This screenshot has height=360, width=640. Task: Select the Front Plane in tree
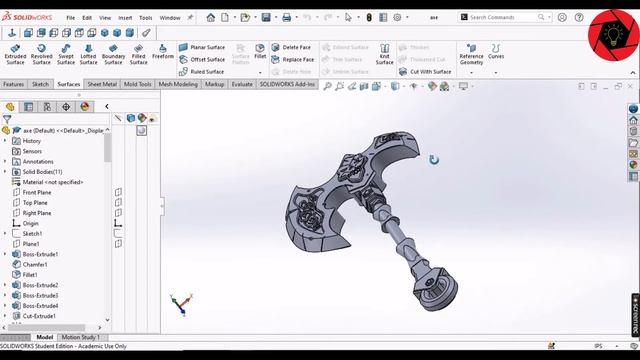coord(32,192)
